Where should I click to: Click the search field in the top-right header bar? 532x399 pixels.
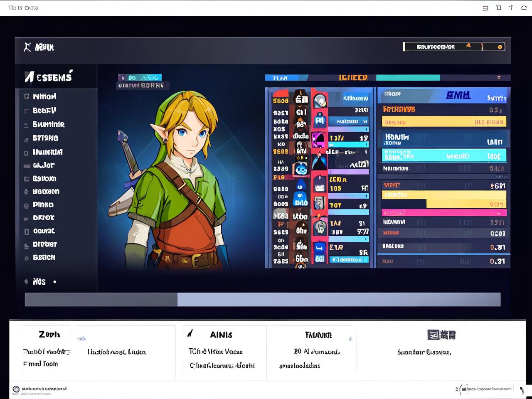(x=454, y=47)
